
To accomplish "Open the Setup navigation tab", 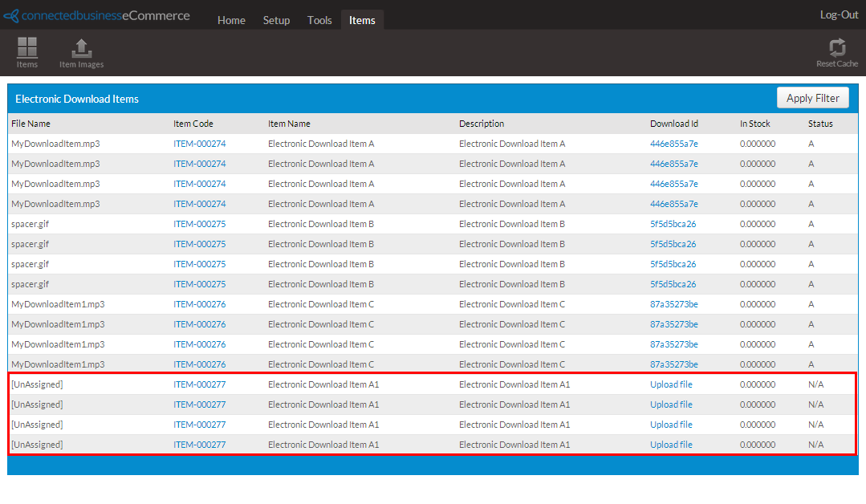I will 276,20.
